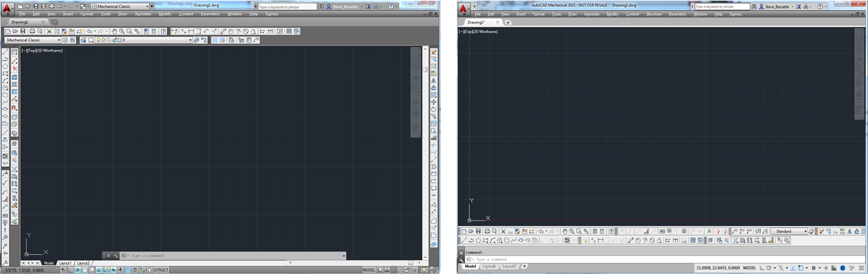Image resolution: width=868 pixels, height=274 pixels.
Task: Click the new drawing plus tab in right window
Action: [508, 23]
